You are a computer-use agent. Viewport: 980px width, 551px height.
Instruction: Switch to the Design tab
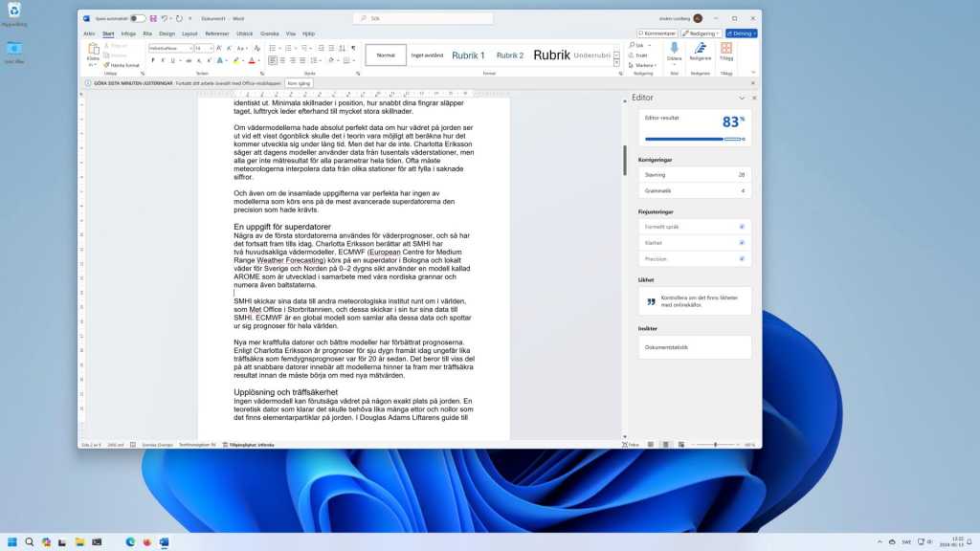click(167, 33)
